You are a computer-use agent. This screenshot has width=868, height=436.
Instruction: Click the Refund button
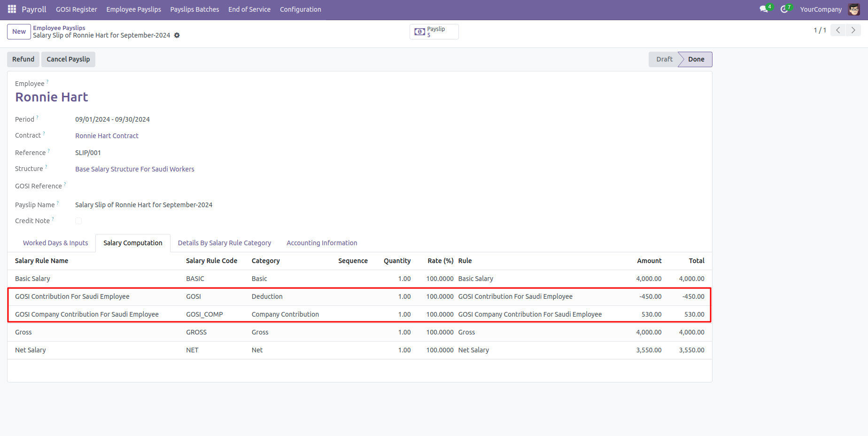point(23,59)
